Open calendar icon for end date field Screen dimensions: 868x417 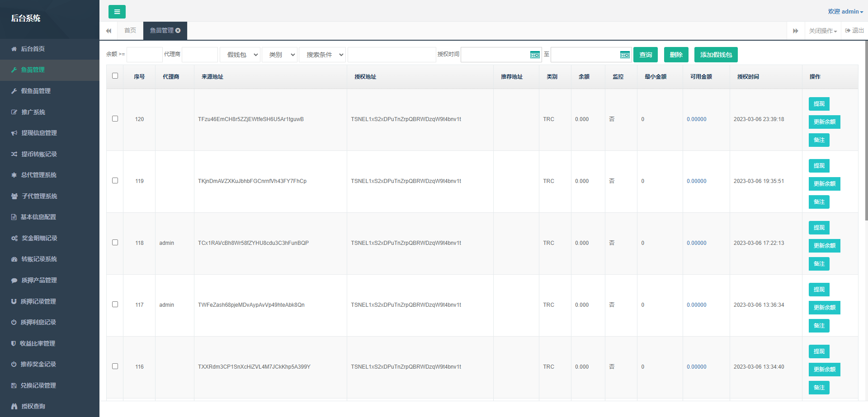pos(624,55)
